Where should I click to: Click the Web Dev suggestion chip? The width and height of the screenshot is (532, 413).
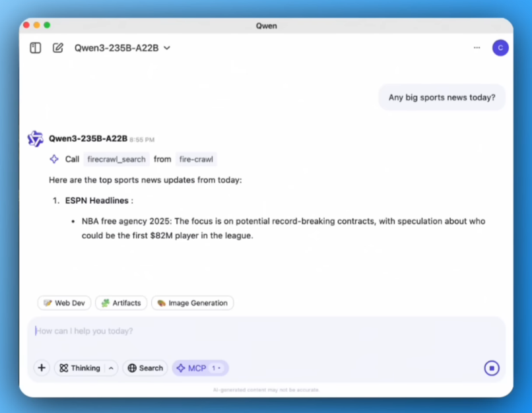pos(64,303)
